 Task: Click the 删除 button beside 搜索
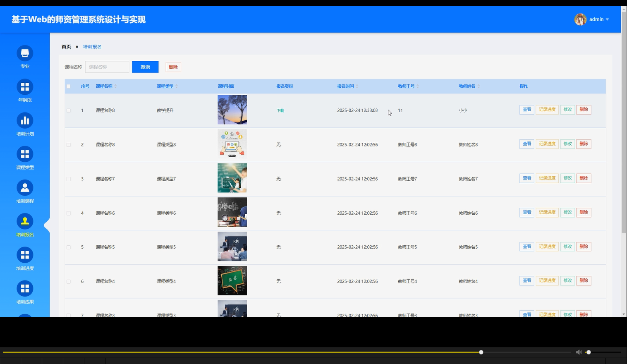[x=173, y=67]
